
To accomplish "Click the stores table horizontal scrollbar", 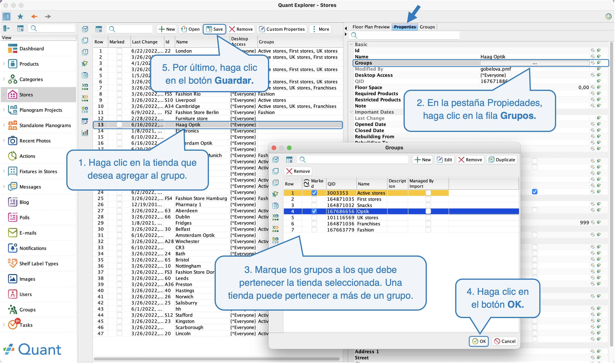I will click(x=217, y=359).
